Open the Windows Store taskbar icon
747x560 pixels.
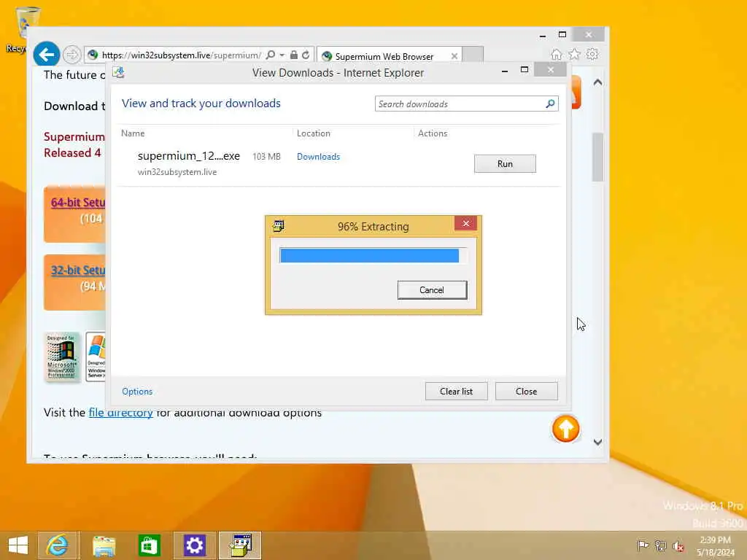(149, 545)
